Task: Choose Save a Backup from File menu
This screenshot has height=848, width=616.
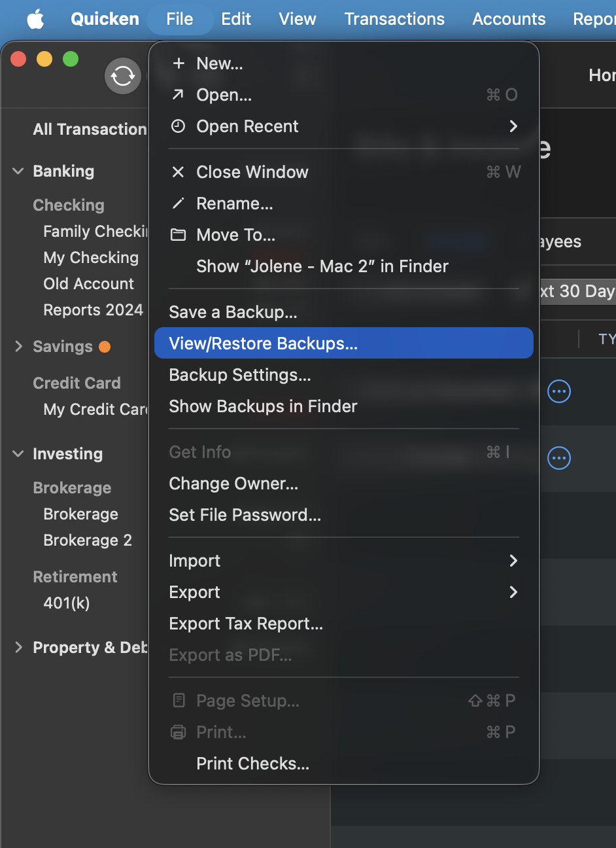Action: 233,312
